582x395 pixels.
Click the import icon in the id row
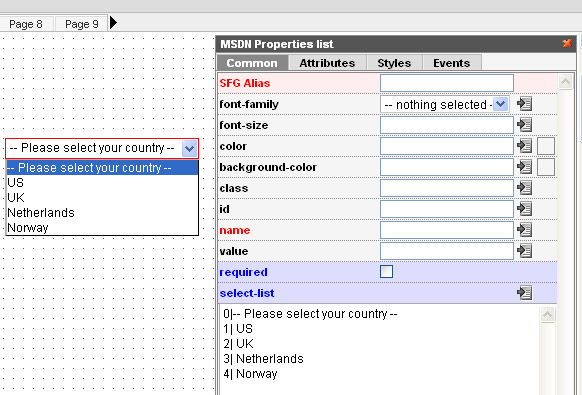(x=524, y=209)
